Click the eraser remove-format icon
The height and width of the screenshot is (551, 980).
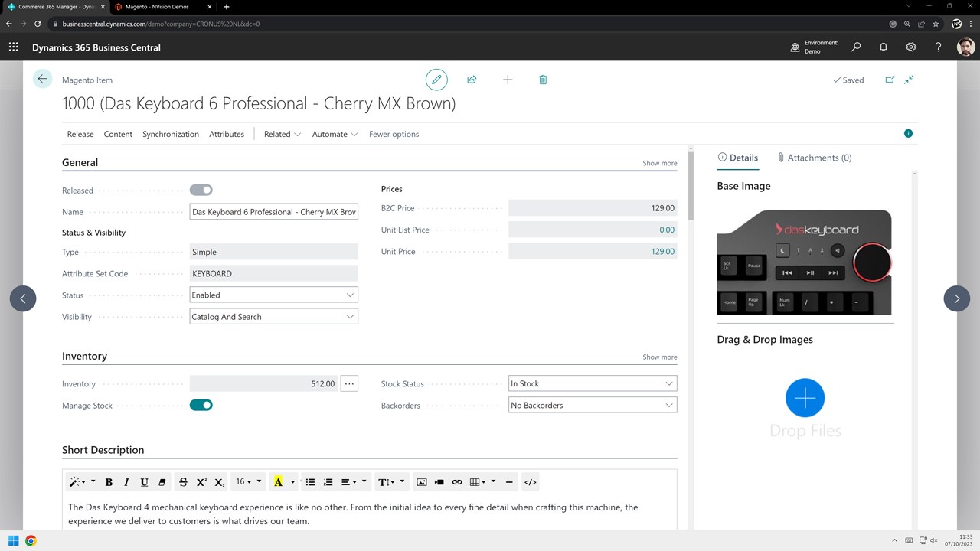[x=162, y=482]
